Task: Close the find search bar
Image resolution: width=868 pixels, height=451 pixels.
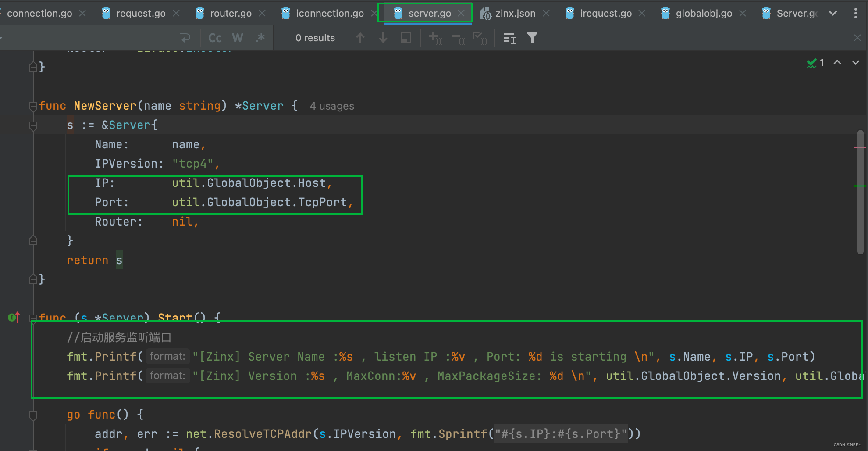Action: 857,38
